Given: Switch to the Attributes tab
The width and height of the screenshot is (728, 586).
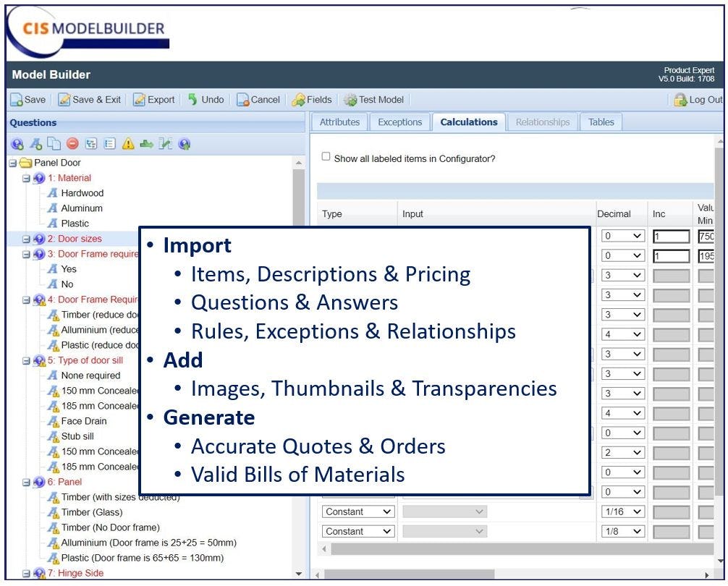Looking at the screenshot, I should point(339,122).
